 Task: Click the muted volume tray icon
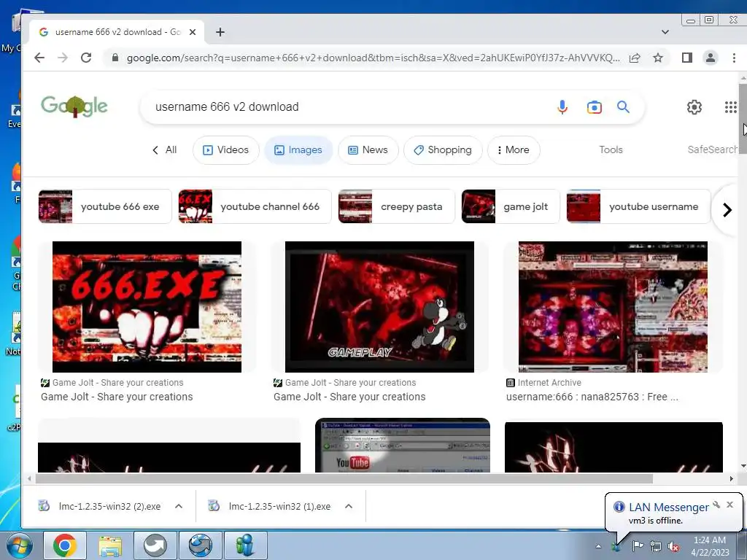coord(673,546)
